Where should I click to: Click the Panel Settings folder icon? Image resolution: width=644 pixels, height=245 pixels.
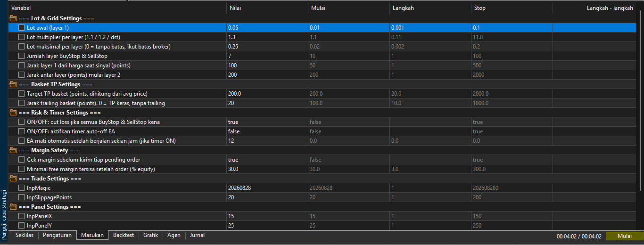tap(13, 207)
